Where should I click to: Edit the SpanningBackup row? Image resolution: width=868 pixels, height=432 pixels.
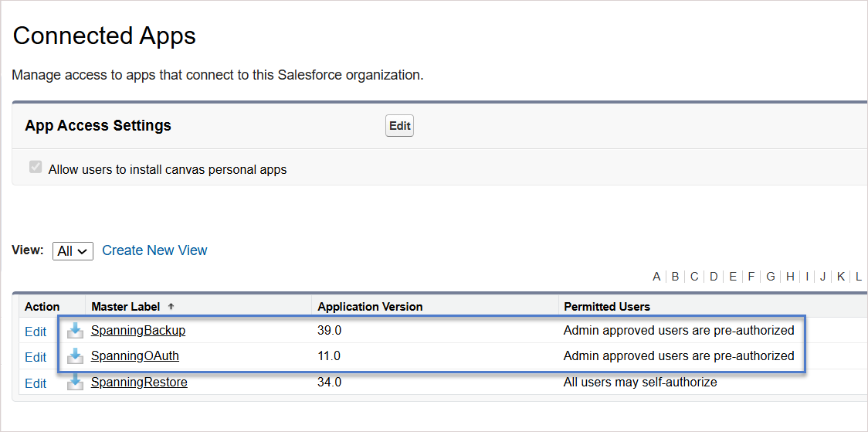coord(36,332)
